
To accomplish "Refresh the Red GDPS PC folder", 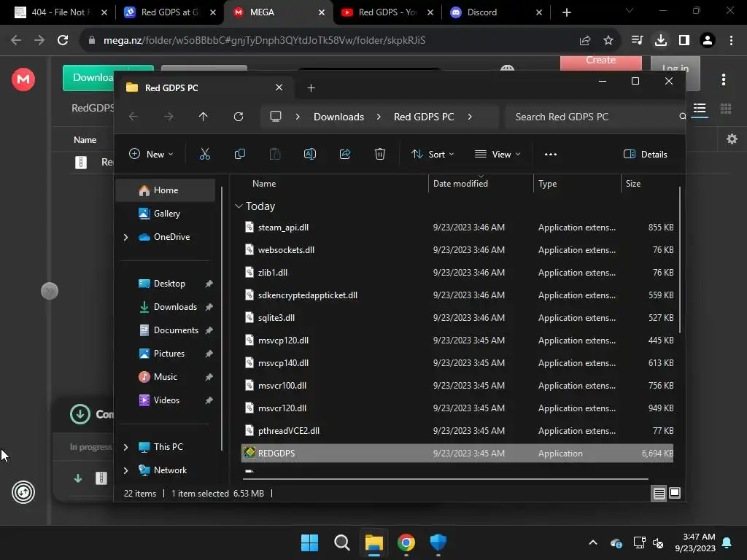I will [x=239, y=117].
